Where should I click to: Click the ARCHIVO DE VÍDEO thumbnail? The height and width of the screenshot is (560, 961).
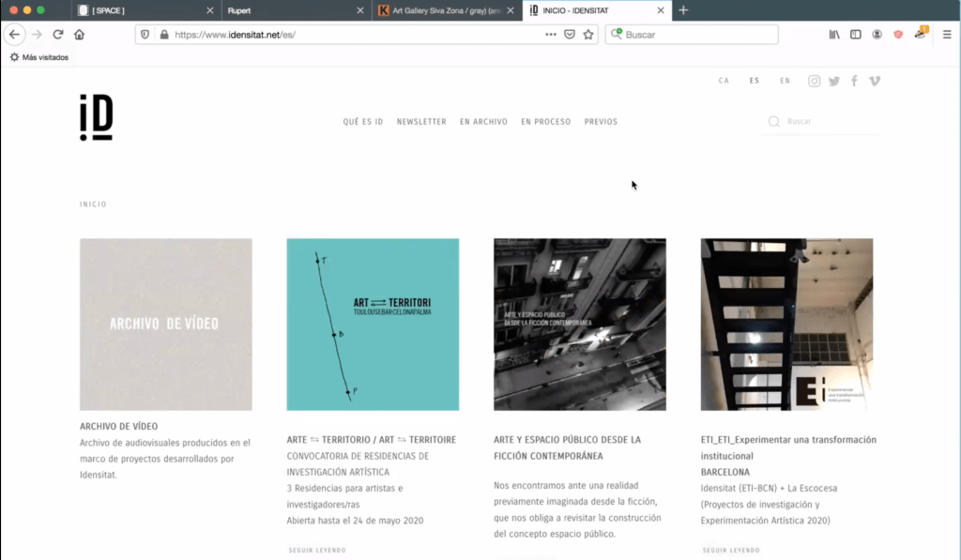pos(166,324)
